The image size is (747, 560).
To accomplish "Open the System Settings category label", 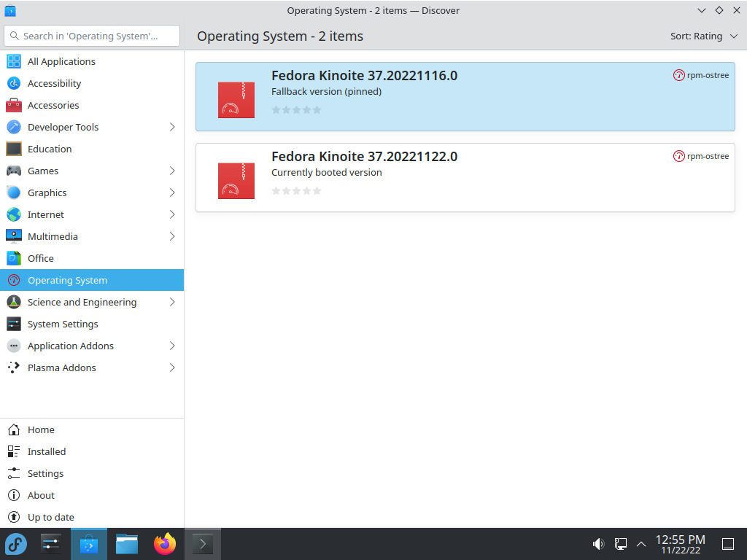I will coord(63,324).
